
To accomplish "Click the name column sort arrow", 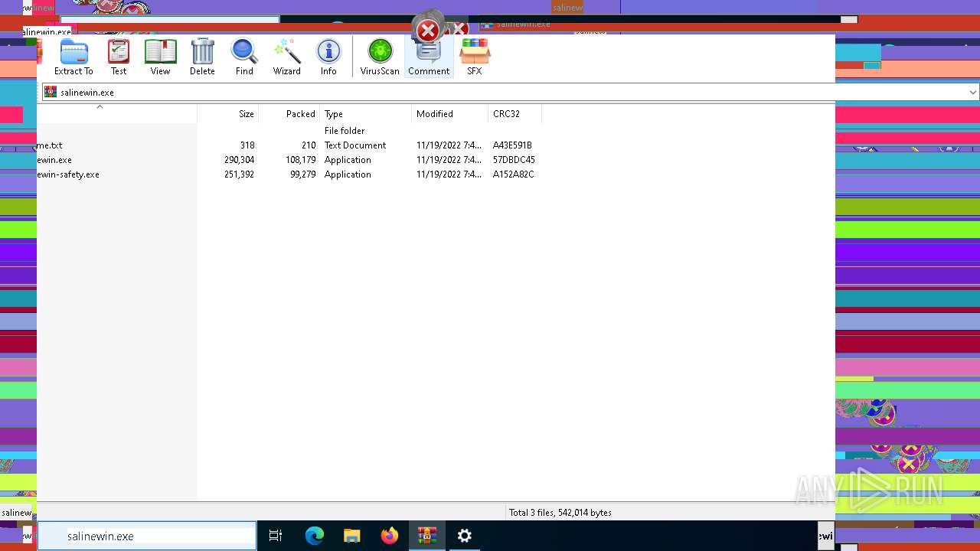I will click(100, 107).
